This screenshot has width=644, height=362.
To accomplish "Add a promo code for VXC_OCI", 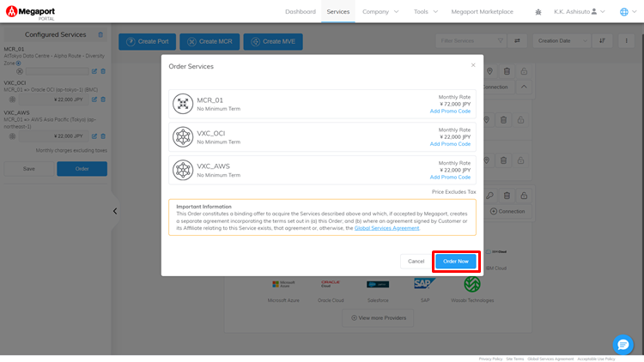I will pos(450,144).
